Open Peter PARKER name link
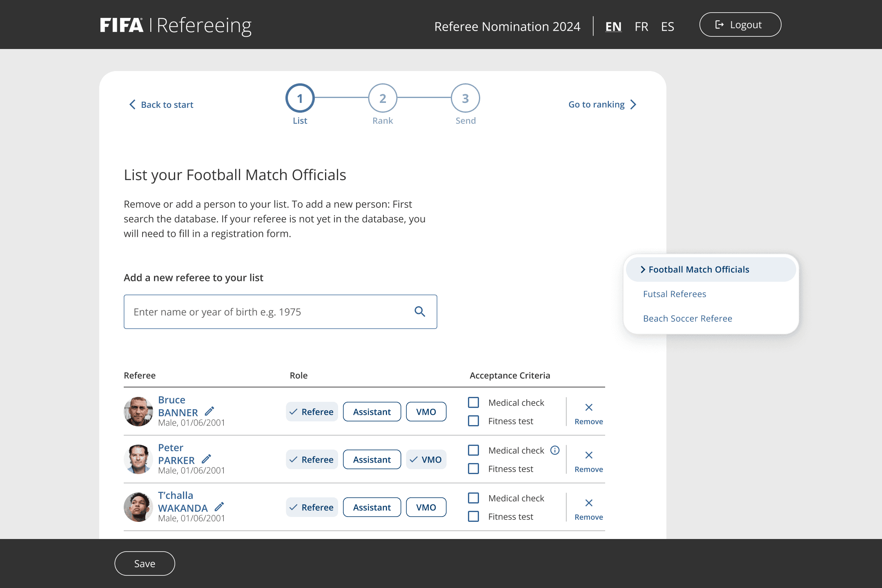 tap(176, 454)
